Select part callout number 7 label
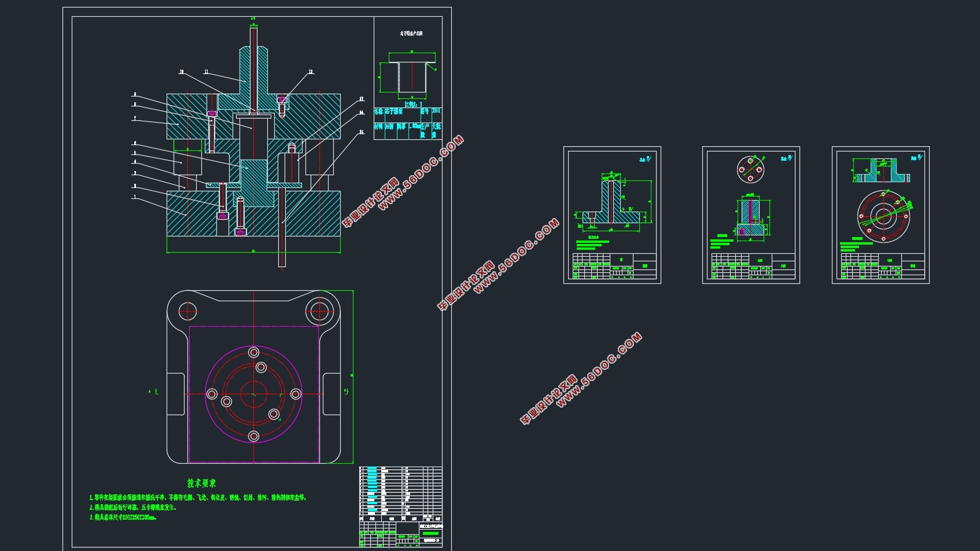 pos(135,119)
